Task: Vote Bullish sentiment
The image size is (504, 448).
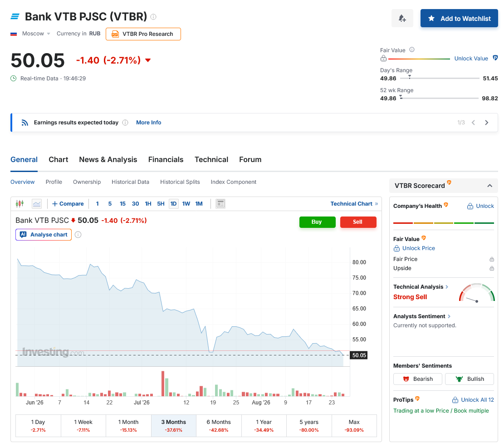Action: coord(469,379)
